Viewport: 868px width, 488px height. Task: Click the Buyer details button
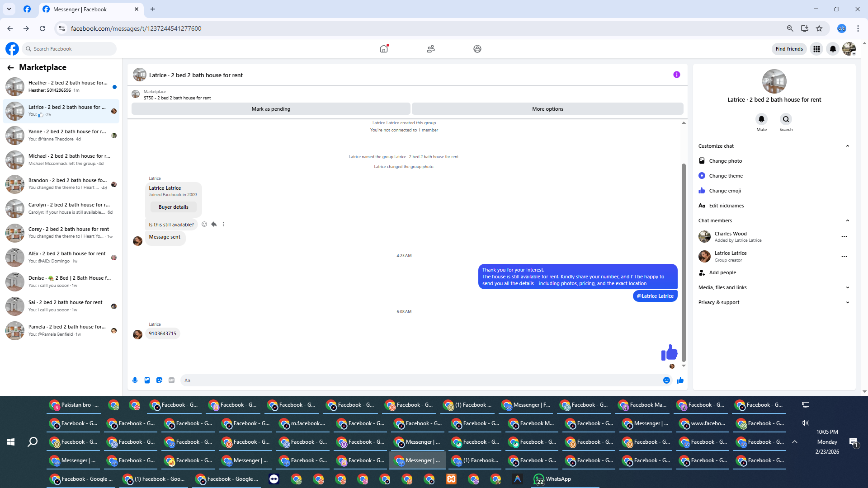click(173, 207)
